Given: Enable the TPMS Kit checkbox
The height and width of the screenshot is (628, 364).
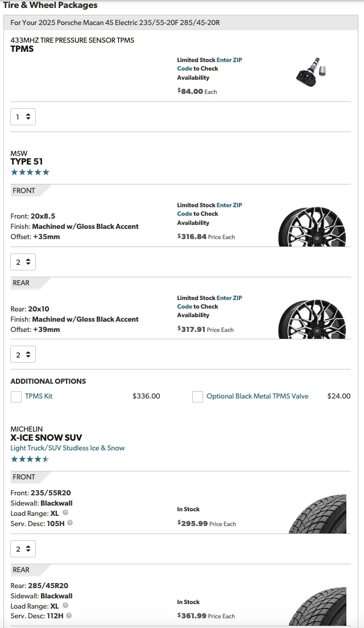Looking at the screenshot, I should (16, 397).
